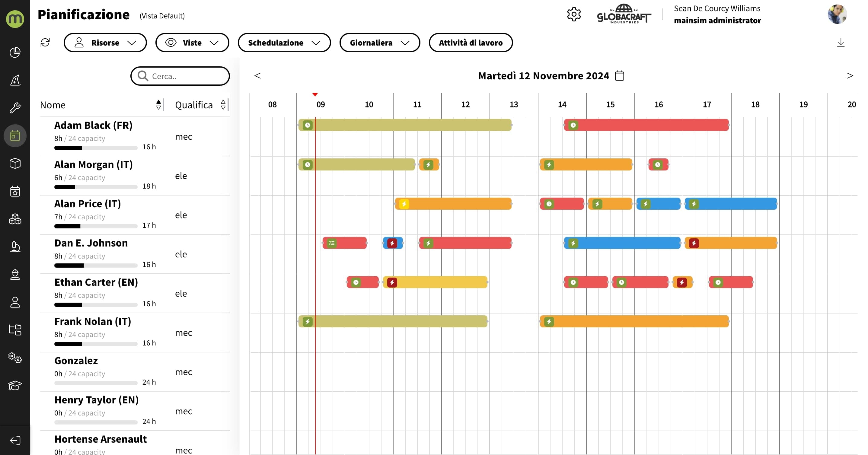Open Frank Nolan's orange afternoon task bar

(x=634, y=321)
